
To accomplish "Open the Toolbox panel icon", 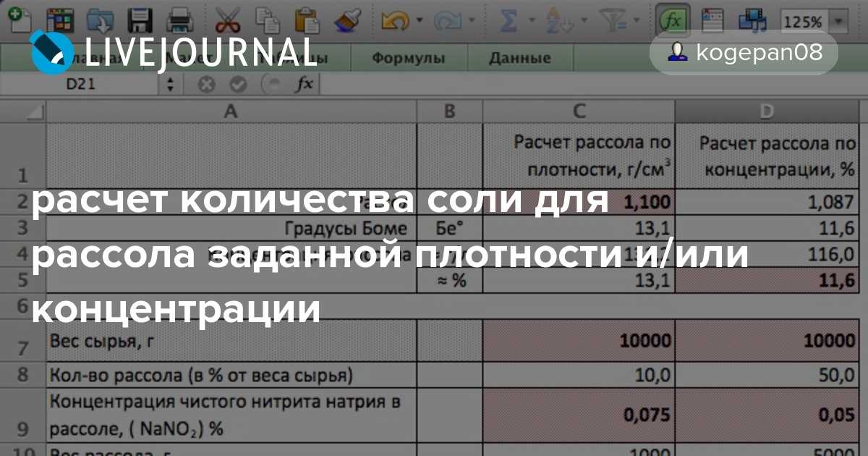I will pos(713,20).
